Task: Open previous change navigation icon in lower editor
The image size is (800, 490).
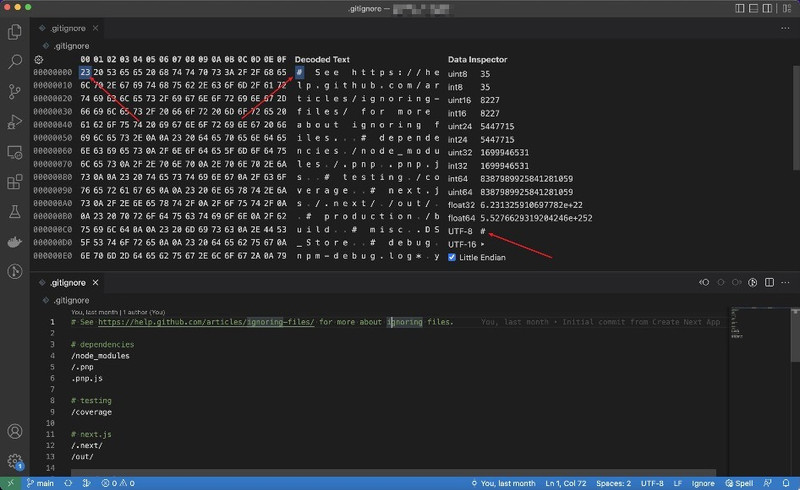Action: [704, 282]
